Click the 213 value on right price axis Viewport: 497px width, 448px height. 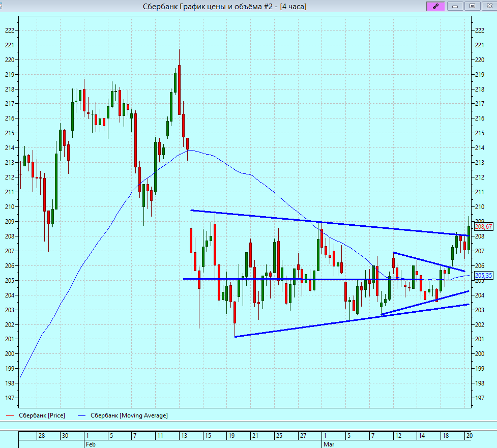pos(480,163)
